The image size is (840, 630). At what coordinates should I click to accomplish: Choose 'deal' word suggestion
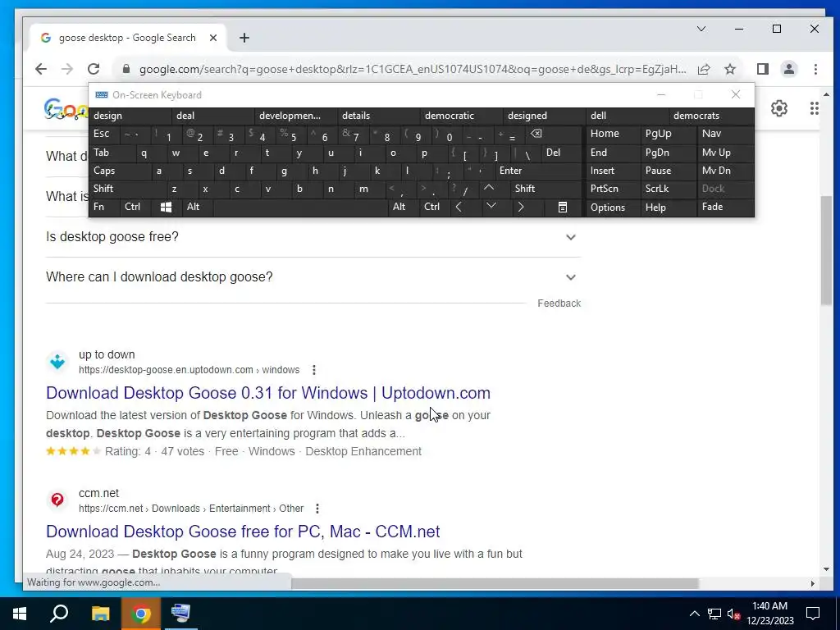(214, 116)
